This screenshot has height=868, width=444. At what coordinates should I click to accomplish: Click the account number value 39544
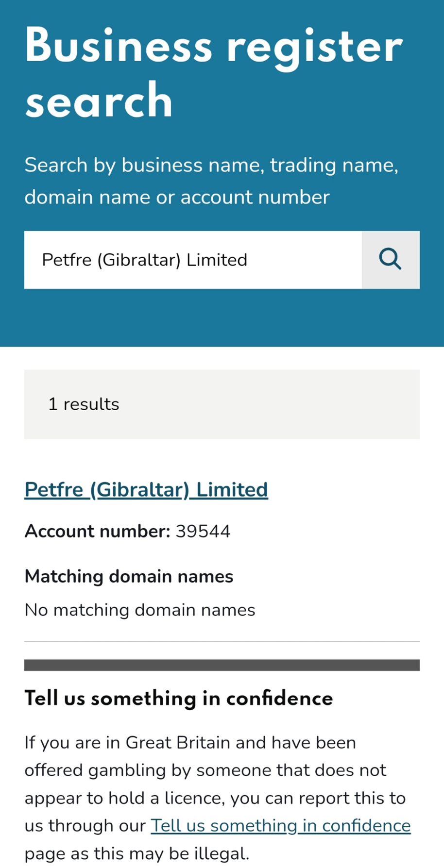pyautogui.click(x=203, y=531)
